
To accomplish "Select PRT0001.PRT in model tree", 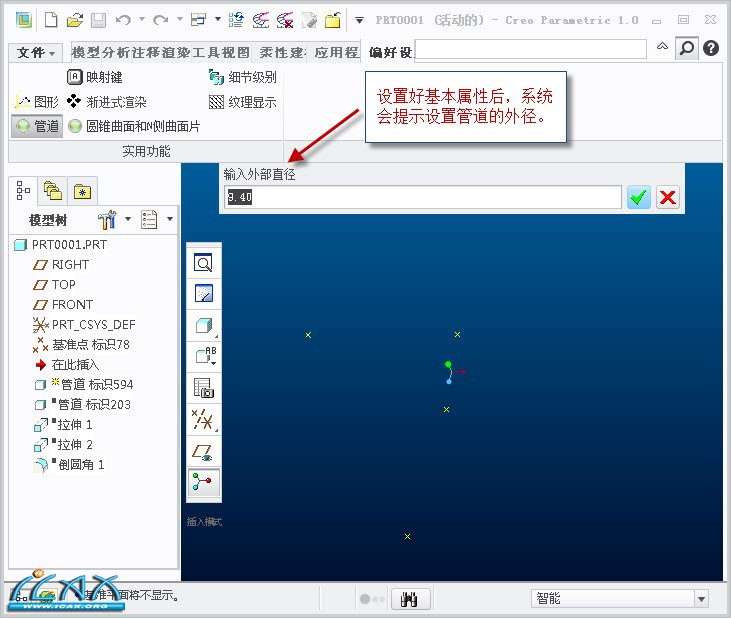I will pyautogui.click(x=61, y=245).
